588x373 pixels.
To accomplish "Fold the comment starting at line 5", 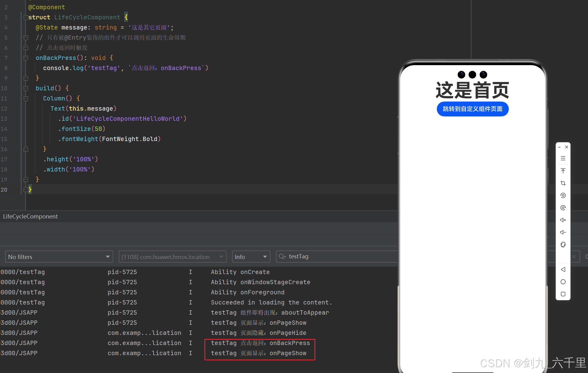I will click(x=26, y=38).
